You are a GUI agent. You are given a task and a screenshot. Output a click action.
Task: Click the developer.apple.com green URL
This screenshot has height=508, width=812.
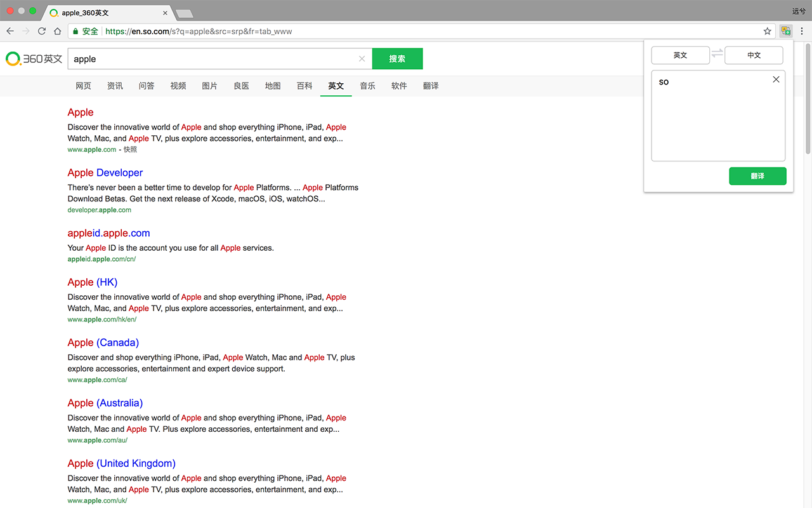[x=100, y=210]
